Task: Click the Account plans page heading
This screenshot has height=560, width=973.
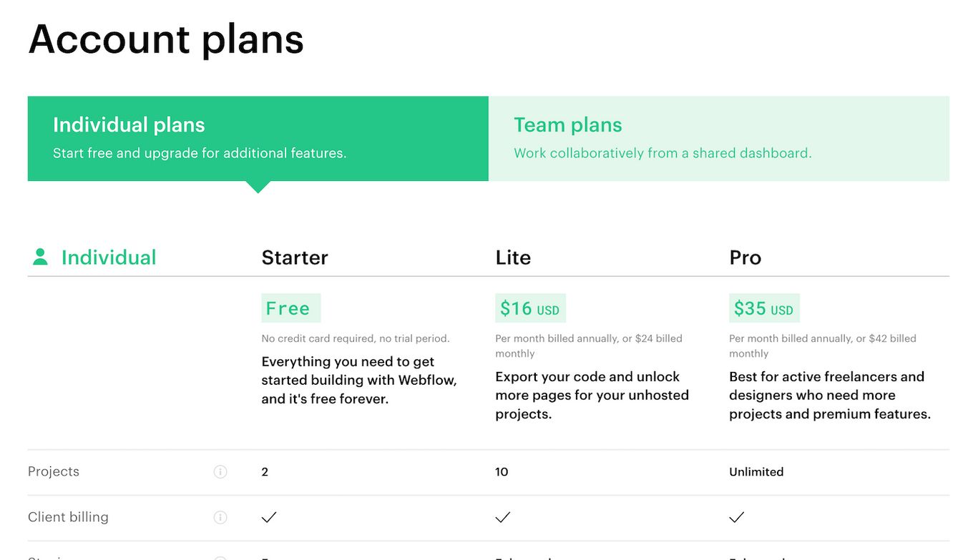Action: pyautogui.click(x=166, y=39)
